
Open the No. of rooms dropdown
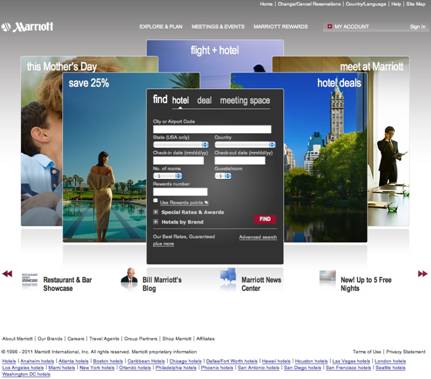[167, 176]
